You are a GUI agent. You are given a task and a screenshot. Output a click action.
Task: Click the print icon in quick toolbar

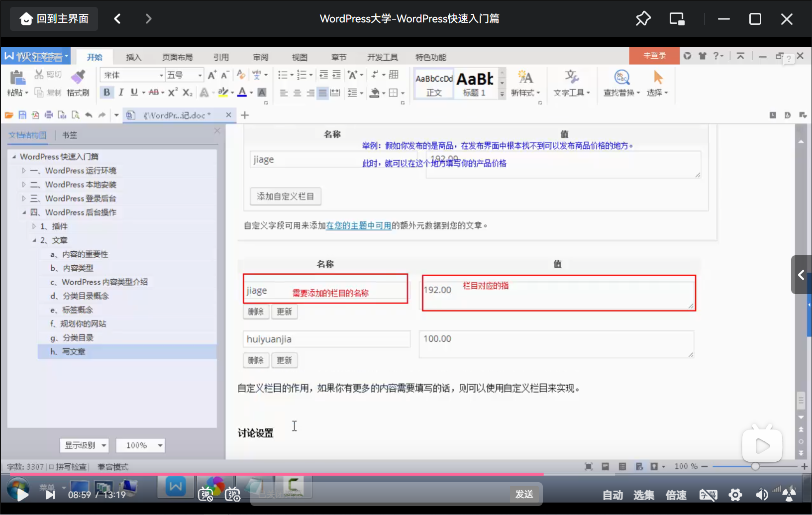point(48,115)
